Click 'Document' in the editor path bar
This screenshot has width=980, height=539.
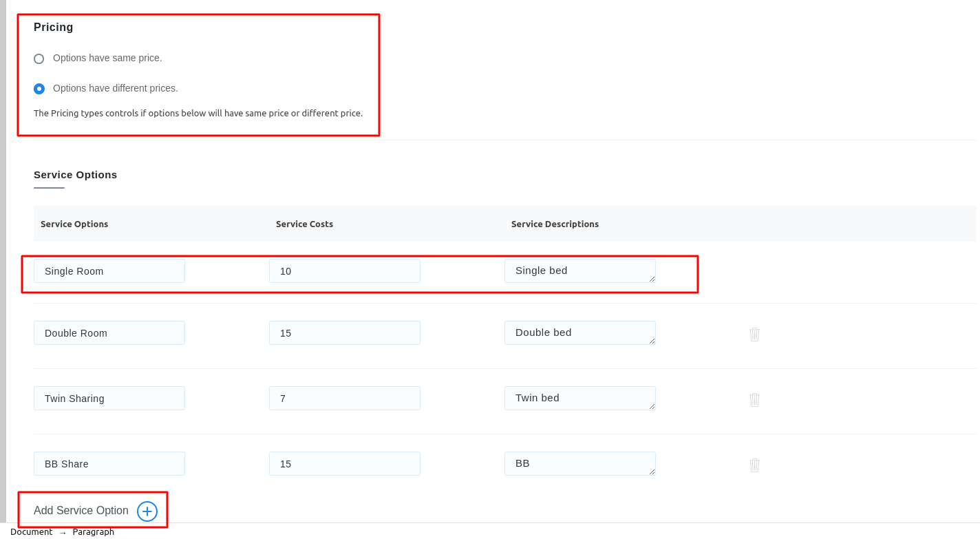click(31, 531)
